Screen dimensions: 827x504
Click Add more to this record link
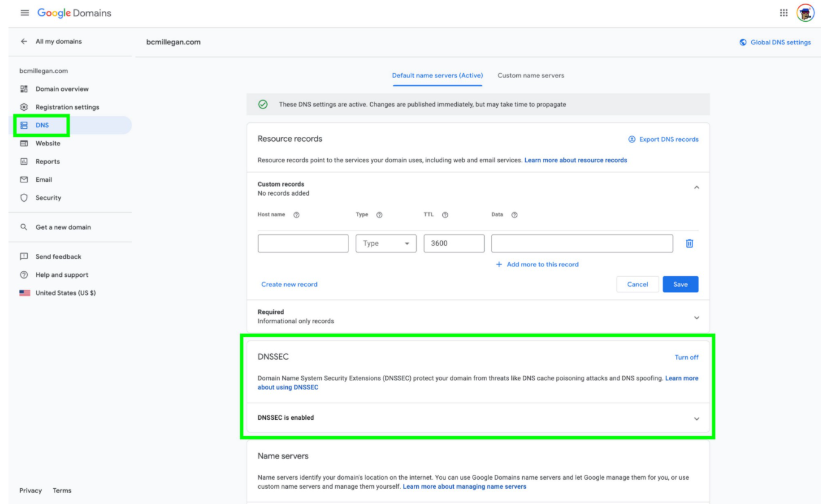coord(542,265)
